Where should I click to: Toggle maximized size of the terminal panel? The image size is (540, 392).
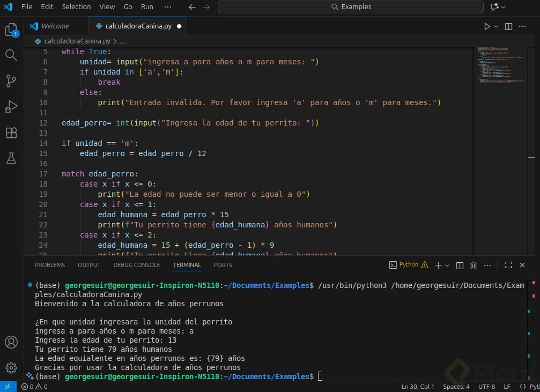coord(508,265)
